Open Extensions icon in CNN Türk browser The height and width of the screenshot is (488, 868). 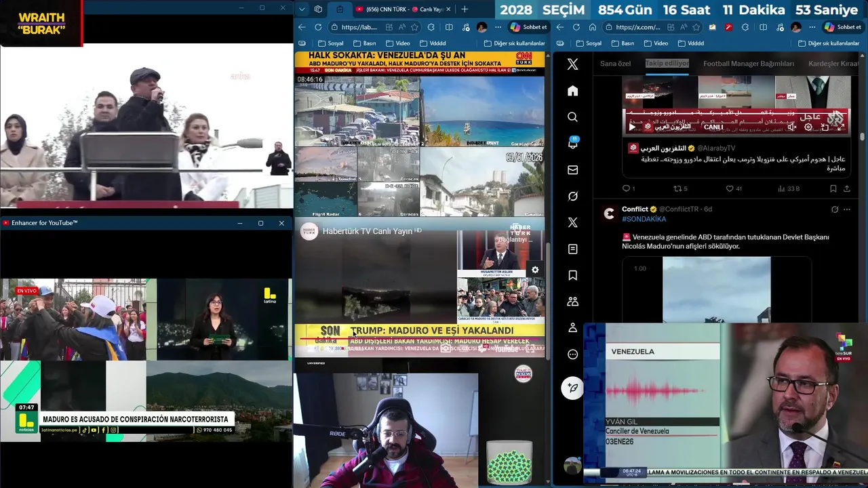[431, 27]
